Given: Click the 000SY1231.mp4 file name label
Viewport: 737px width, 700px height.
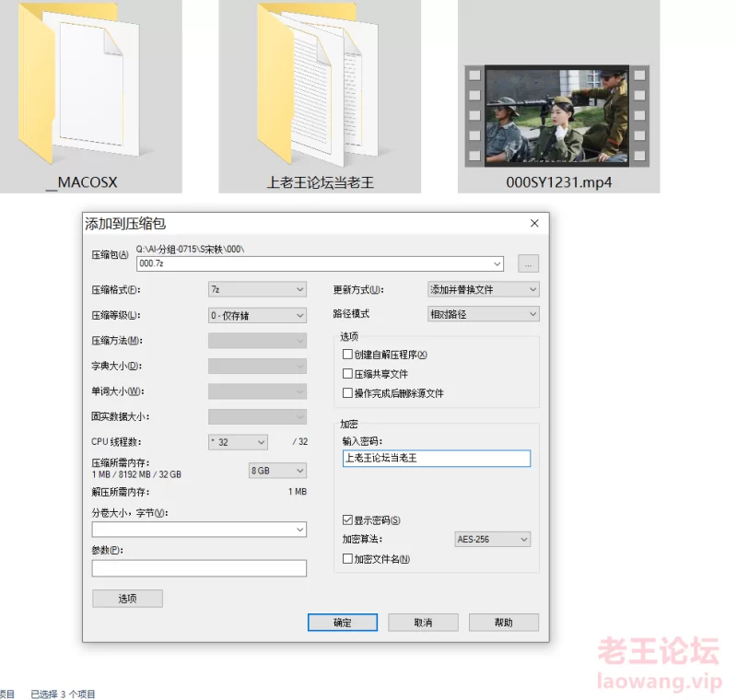Looking at the screenshot, I should [x=559, y=182].
